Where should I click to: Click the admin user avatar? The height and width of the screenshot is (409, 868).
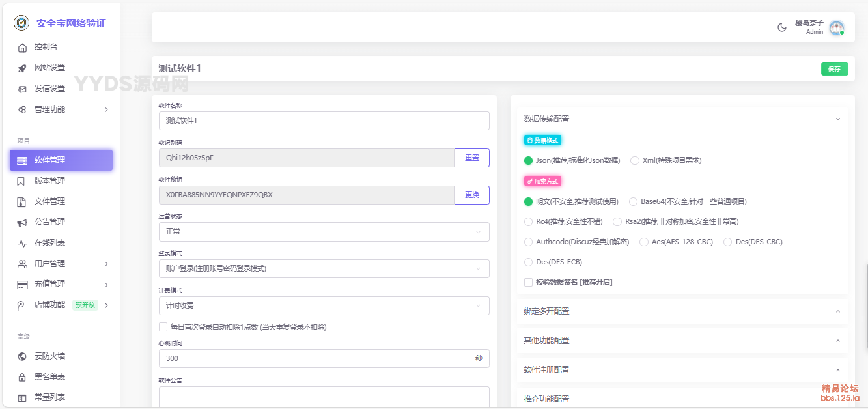[x=836, y=27]
